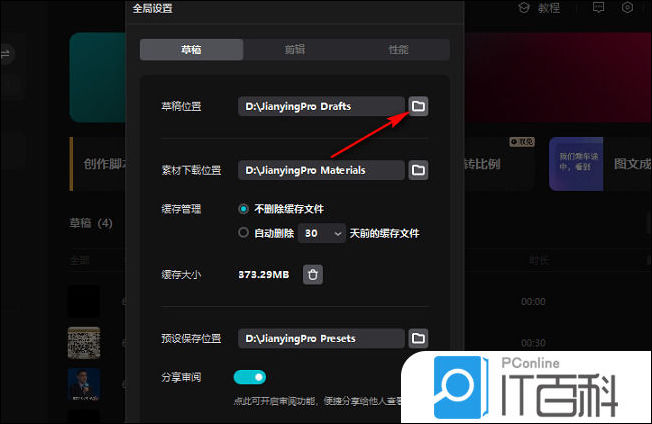Select 不删除缓存文件 radio option

pos(244,209)
